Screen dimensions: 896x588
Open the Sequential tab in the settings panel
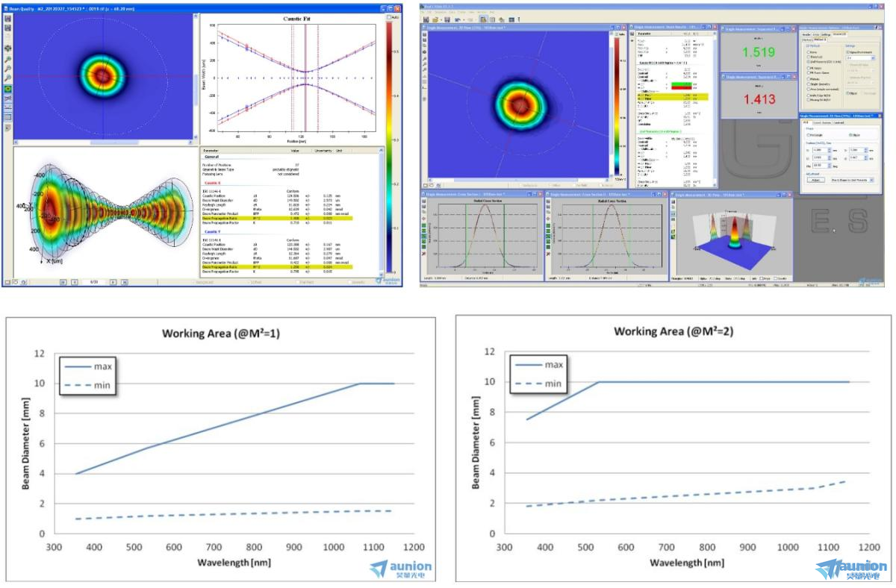tap(839, 34)
